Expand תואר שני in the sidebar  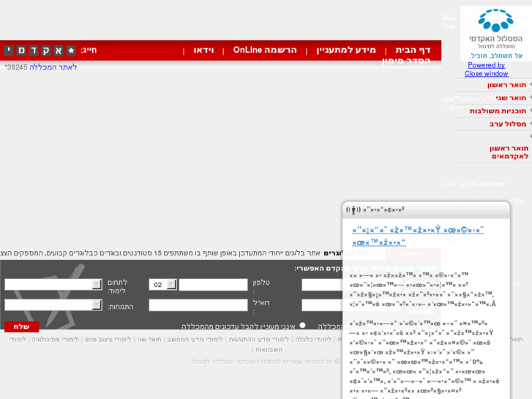511,98
